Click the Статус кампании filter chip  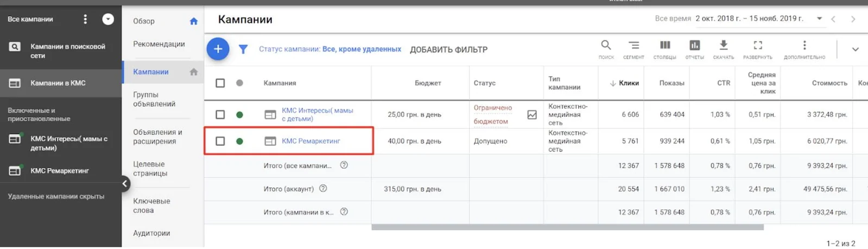click(x=330, y=49)
